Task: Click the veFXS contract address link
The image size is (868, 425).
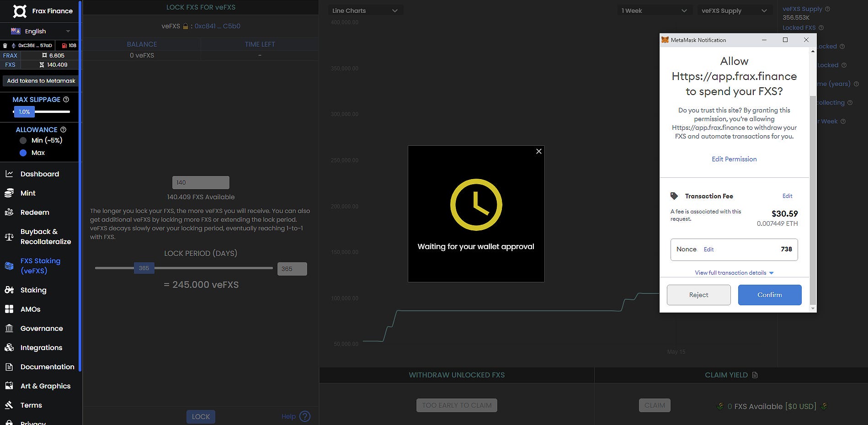Action: (x=217, y=26)
